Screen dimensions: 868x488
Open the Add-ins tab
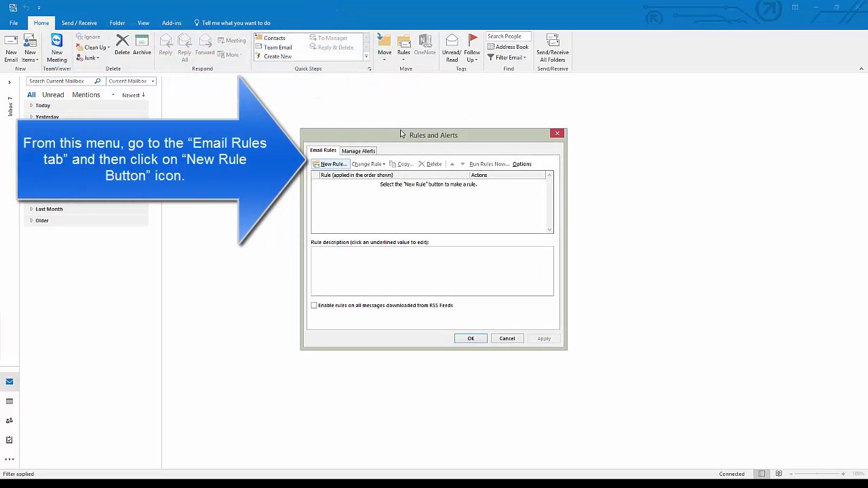pyautogui.click(x=172, y=23)
